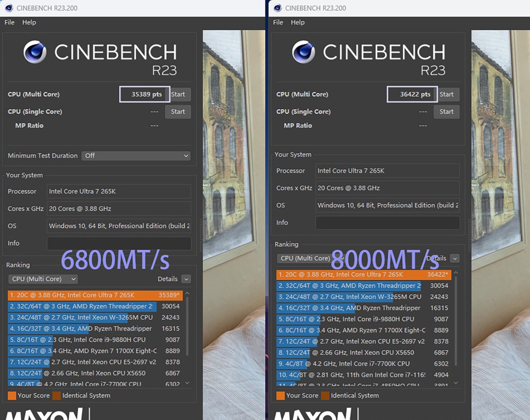Select Ryzen 7 1700X row in right window
The width and height of the screenshot is (530, 420).
[364, 331]
